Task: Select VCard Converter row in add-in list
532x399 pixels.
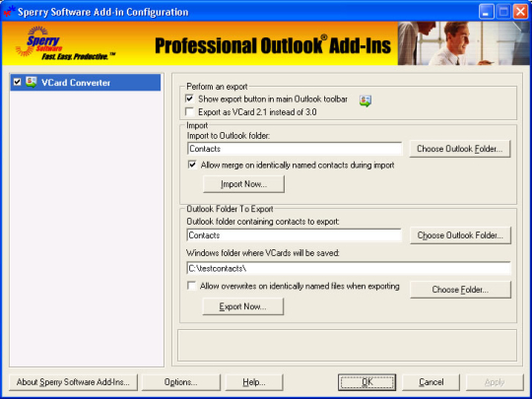Action: pos(86,83)
